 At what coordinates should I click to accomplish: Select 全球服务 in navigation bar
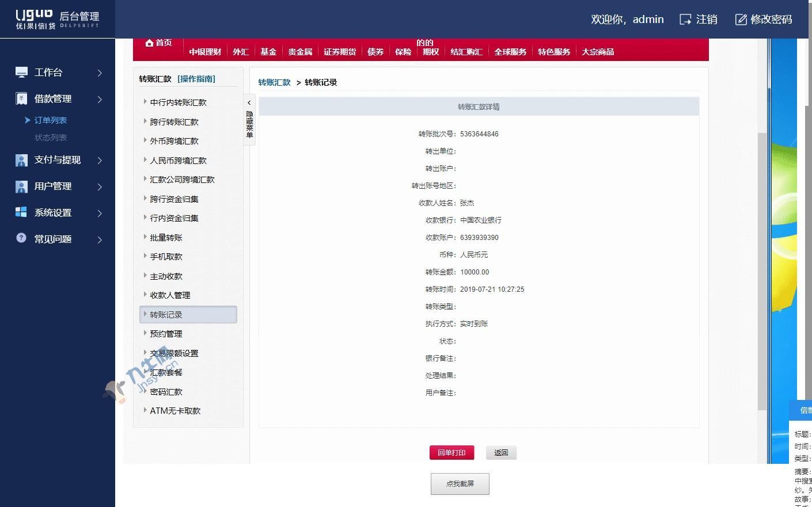510,52
